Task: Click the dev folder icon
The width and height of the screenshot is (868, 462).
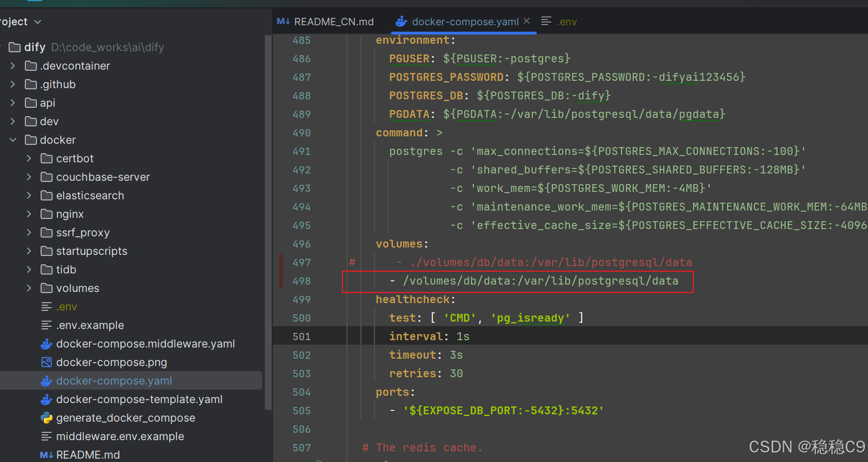Action: (31, 121)
